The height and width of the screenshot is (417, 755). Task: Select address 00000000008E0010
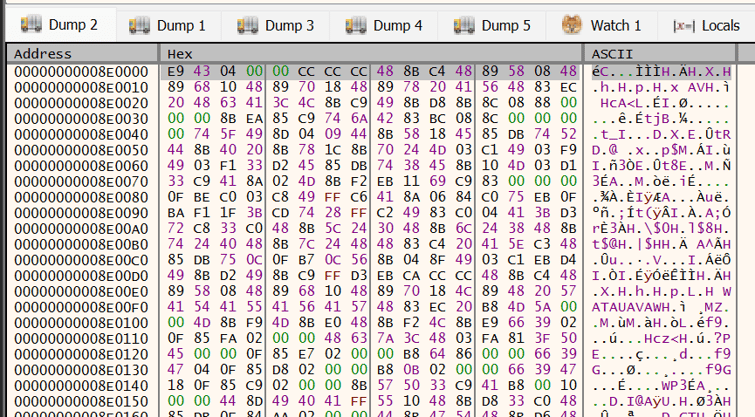tap(81, 88)
